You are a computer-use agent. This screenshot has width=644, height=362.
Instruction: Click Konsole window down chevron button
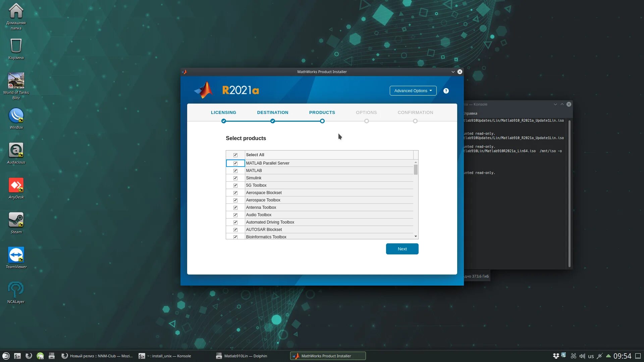coord(555,104)
